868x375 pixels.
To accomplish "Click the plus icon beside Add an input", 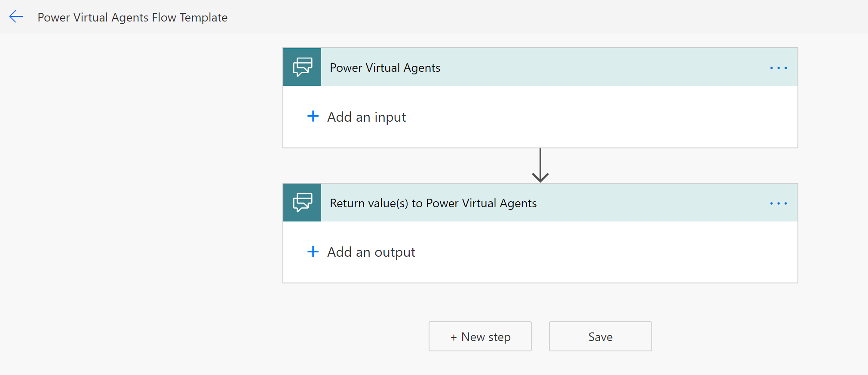I will coord(313,117).
